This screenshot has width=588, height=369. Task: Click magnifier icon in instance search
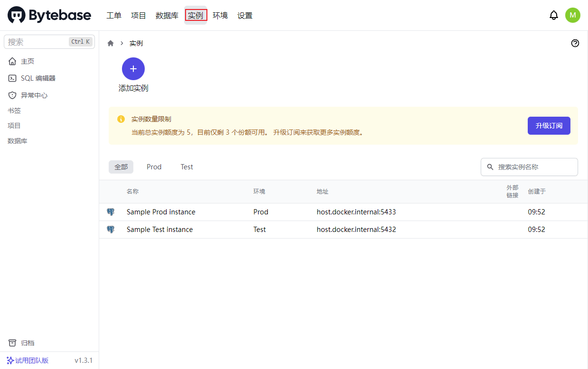490,167
